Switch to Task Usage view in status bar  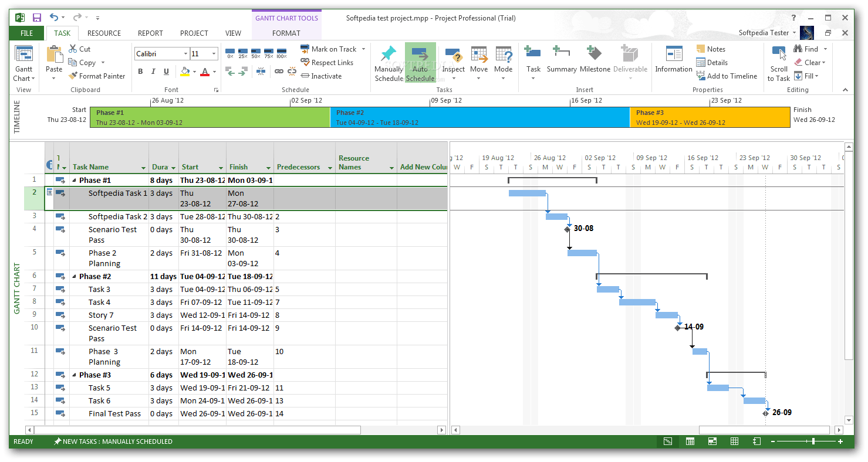[x=690, y=441]
